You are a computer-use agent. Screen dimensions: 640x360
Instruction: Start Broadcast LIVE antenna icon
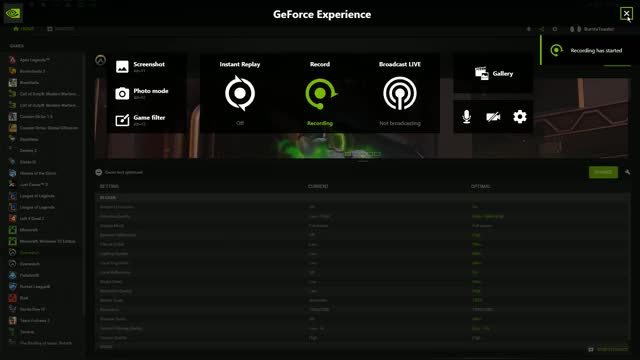(400, 93)
